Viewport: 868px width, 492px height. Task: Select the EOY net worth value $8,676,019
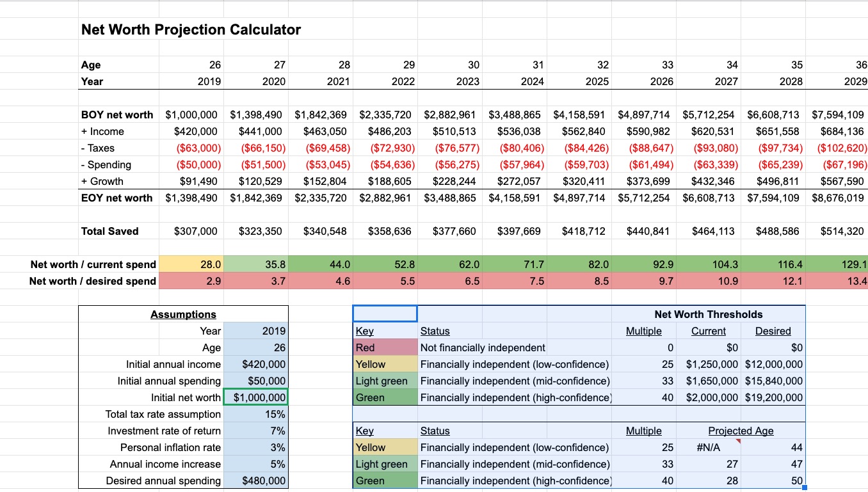tap(839, 198)
